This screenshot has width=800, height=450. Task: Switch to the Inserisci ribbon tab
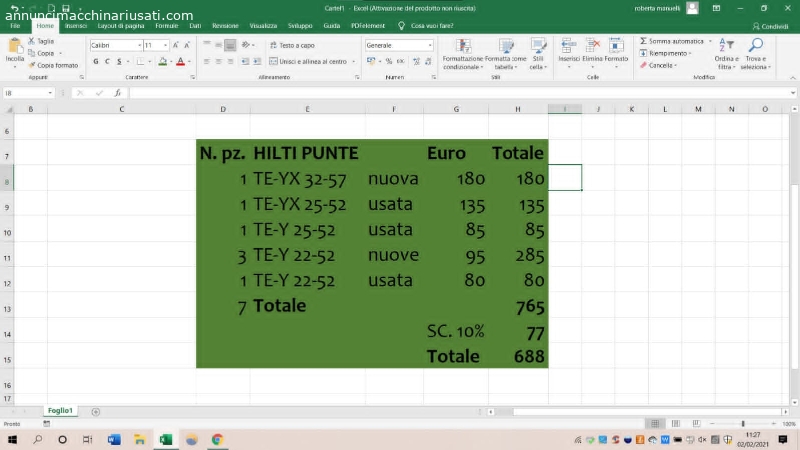[x=76, y=26]
